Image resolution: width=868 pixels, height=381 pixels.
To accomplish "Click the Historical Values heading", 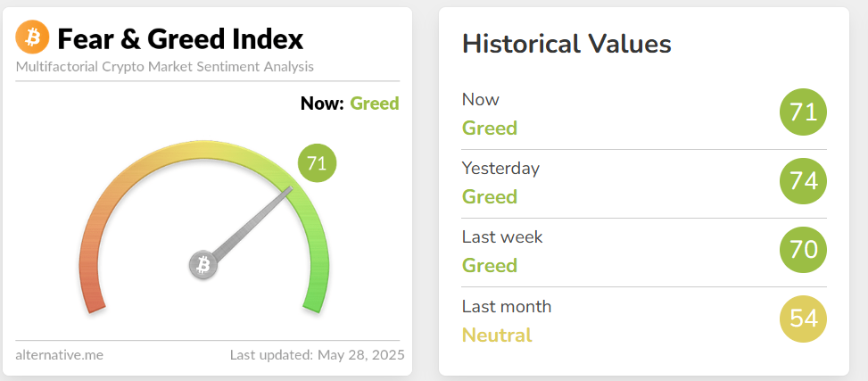I will pos(566,44).
